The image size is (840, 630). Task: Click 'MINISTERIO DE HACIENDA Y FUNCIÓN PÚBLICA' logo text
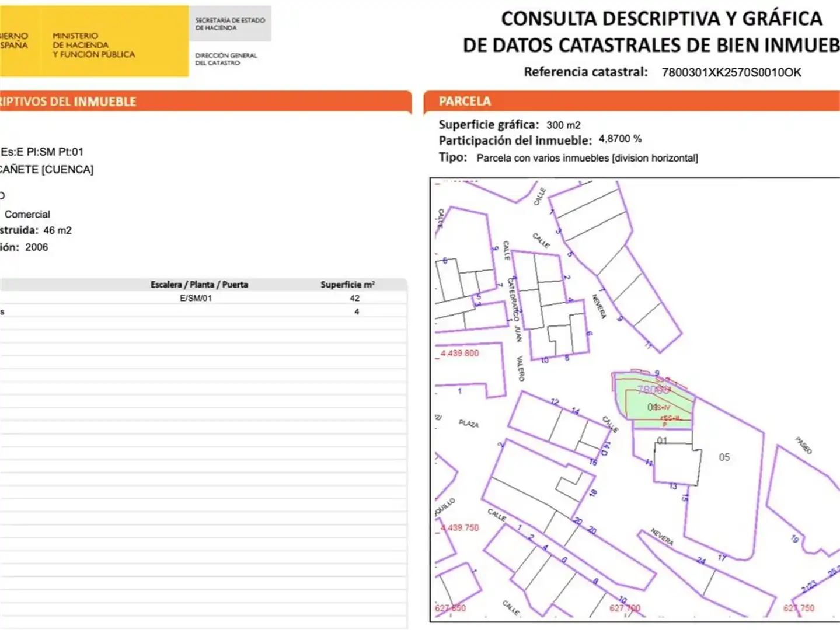[93, 45]
